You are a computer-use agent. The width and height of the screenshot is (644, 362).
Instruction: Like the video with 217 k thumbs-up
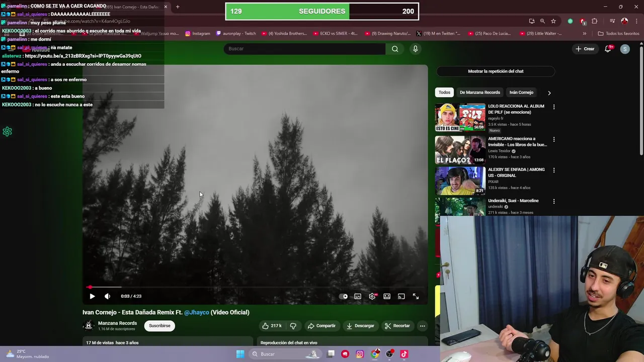coord(272,326)
